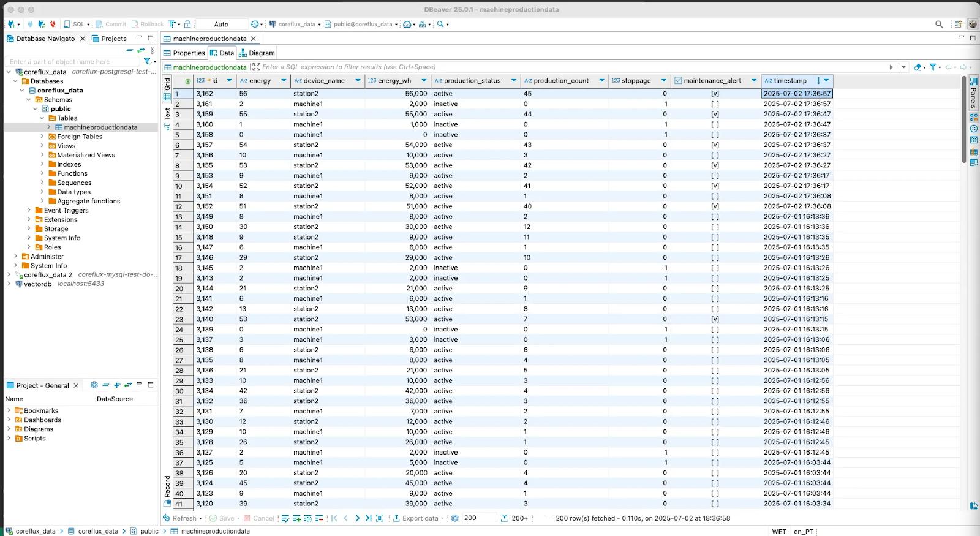Switch to the Projects tab
This screenshot has width=980, height=536.
pos(109,39)
